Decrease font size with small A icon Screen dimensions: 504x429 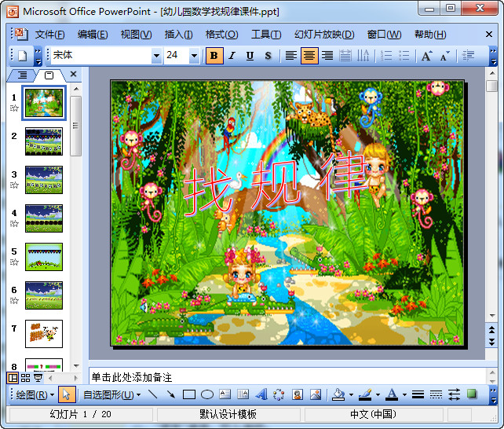[445, 56]
